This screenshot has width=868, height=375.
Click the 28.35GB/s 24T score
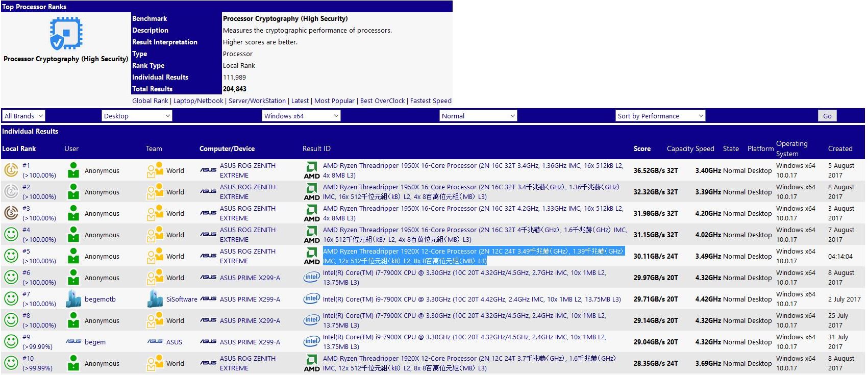tap(656, 363)
